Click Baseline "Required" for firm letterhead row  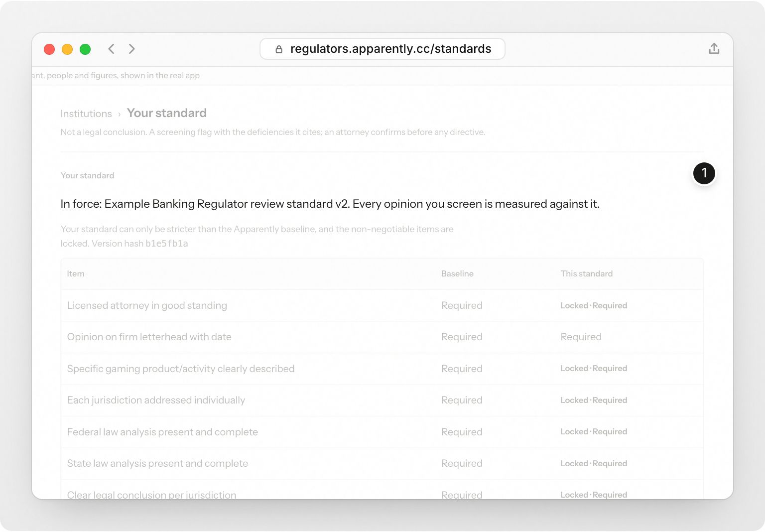pos(462,337)
